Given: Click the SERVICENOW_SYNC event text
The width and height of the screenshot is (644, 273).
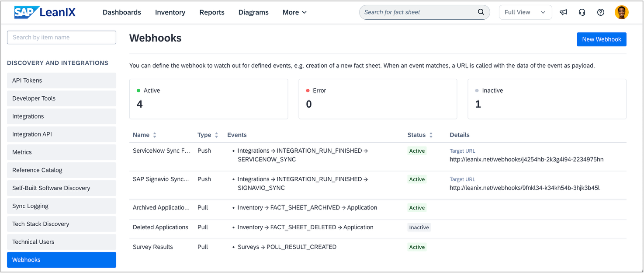Looking at the screenshot, I should coord(267,159).
